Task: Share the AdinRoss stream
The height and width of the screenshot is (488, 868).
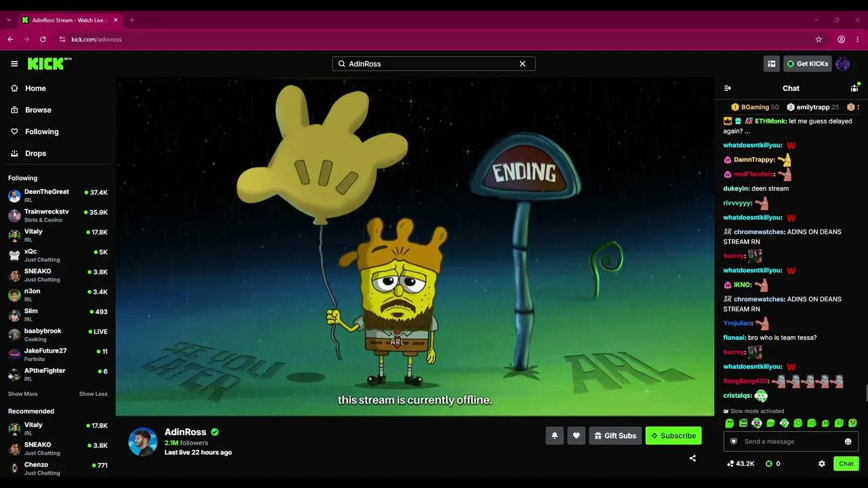Action: click(692, 458)
